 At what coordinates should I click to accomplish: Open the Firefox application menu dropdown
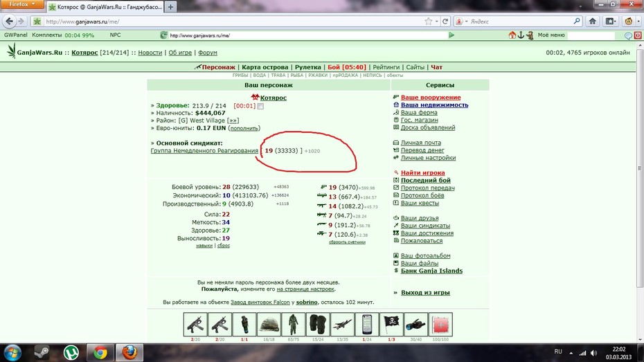[21, 5]
